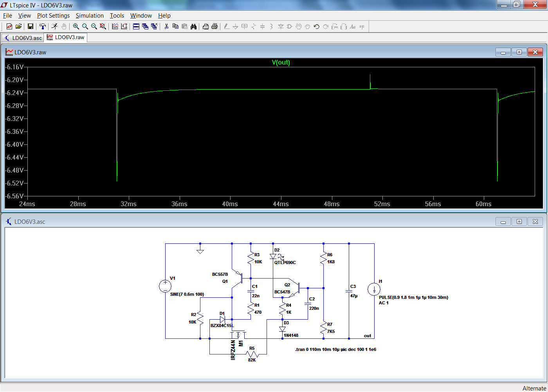Open Control Panel hammer icon
The image size is (548, 392).
pyautogui.click(x=42, y=27)
